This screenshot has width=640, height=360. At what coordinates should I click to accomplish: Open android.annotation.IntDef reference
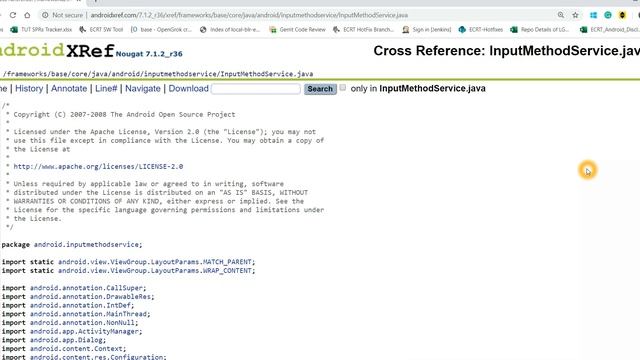click(80, 305)
